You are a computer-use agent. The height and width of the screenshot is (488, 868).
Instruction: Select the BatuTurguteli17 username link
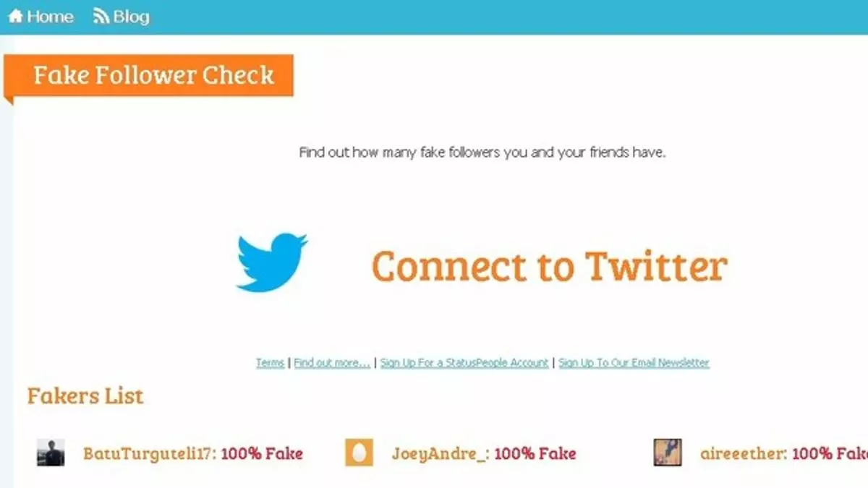click(150, 454)
